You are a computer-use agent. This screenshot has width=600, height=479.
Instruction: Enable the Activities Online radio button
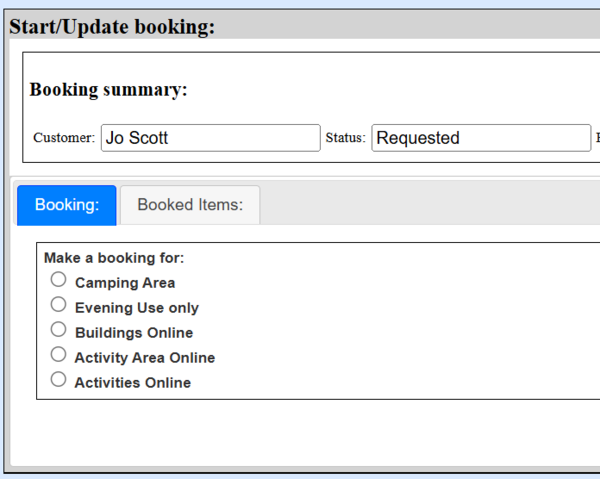point(58,380)
